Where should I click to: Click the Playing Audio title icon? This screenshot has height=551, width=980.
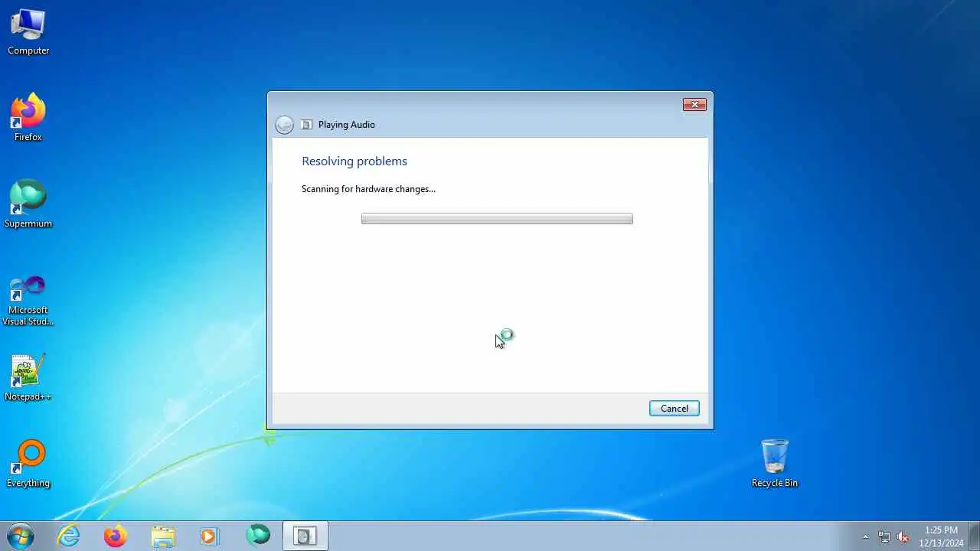pos(307,125)
